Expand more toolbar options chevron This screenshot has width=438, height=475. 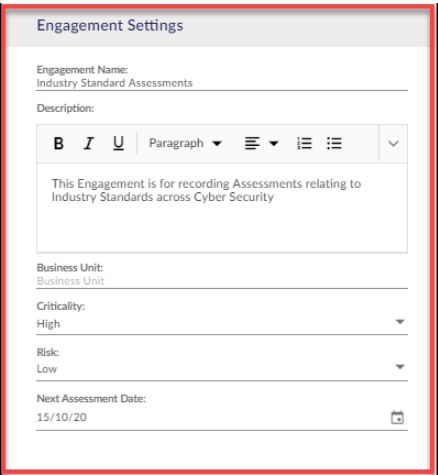tap(393, 144)
